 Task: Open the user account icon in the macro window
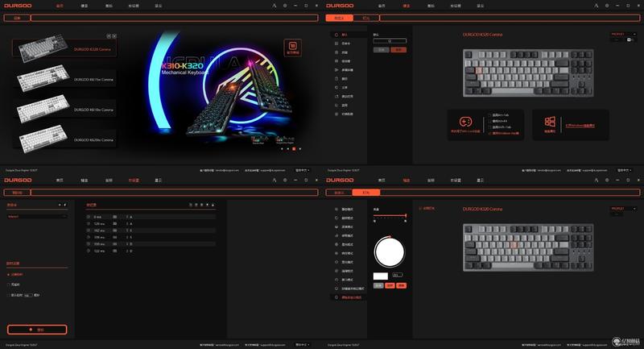(275, 180)
